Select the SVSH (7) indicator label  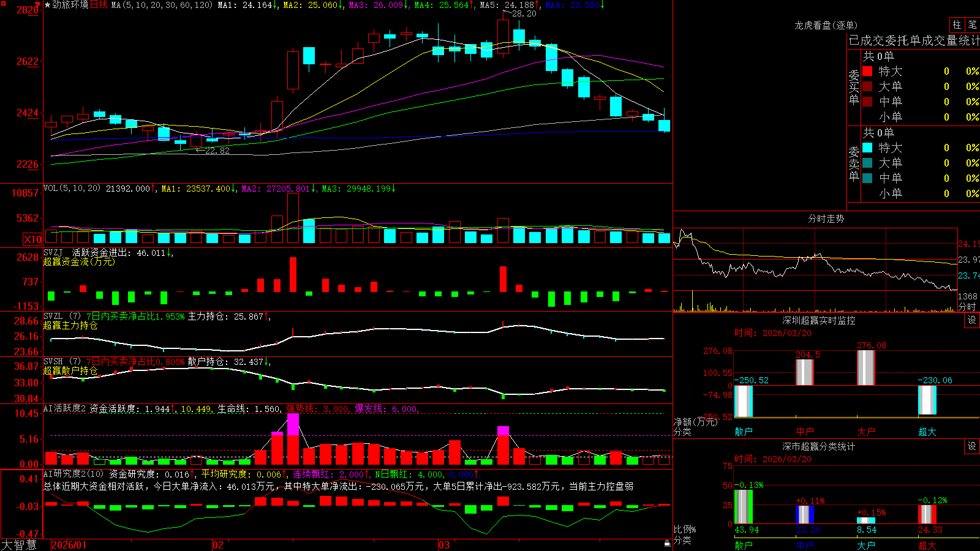coord(62,362)
